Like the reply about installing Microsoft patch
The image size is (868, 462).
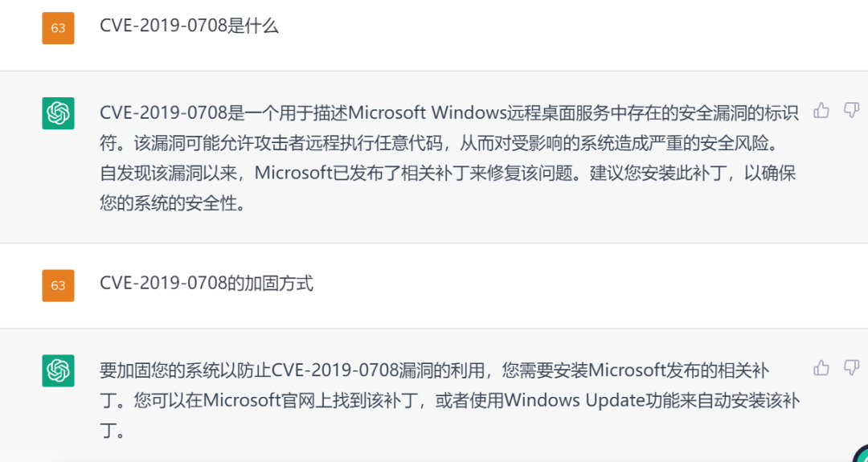click(x=821, y=368)
